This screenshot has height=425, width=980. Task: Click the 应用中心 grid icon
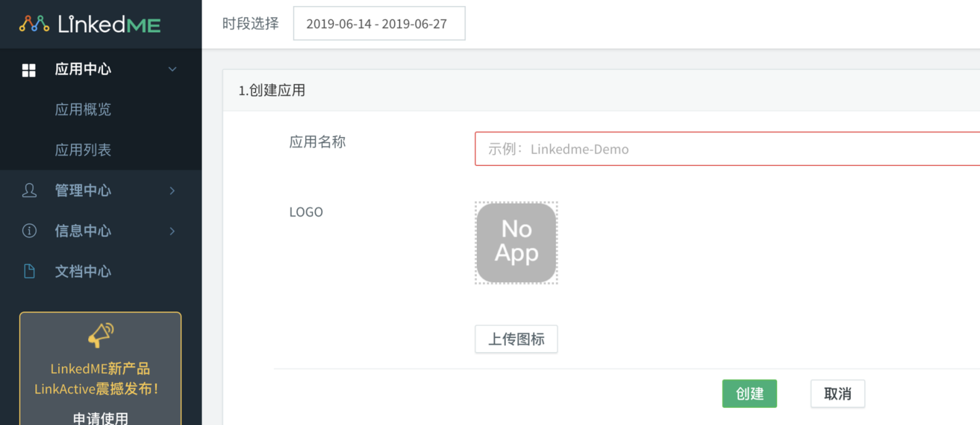click(x=29, y=70)
